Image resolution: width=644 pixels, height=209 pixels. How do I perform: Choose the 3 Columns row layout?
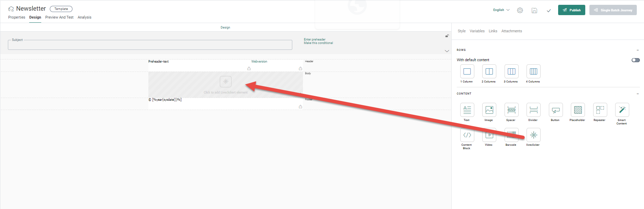(511, 71)
